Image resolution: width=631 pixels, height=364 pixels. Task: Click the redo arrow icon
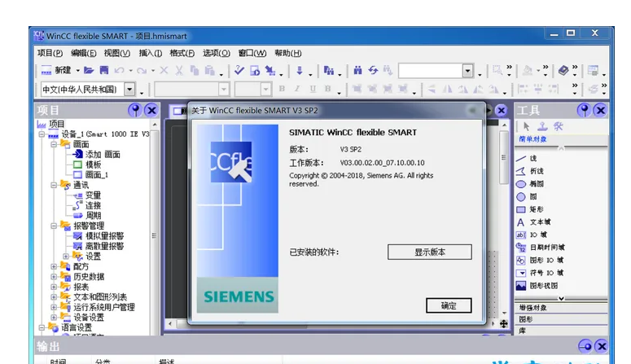(x=141, y=71)
